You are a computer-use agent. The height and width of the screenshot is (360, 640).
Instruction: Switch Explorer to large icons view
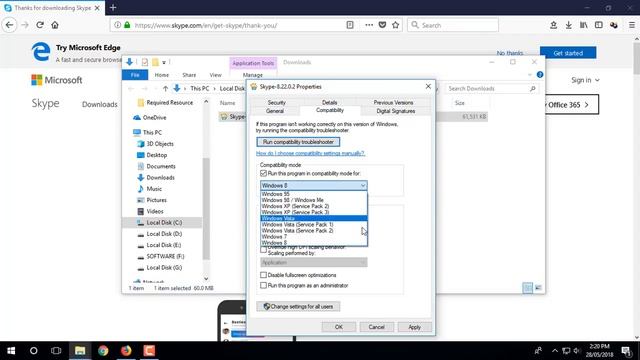point(538,288)
